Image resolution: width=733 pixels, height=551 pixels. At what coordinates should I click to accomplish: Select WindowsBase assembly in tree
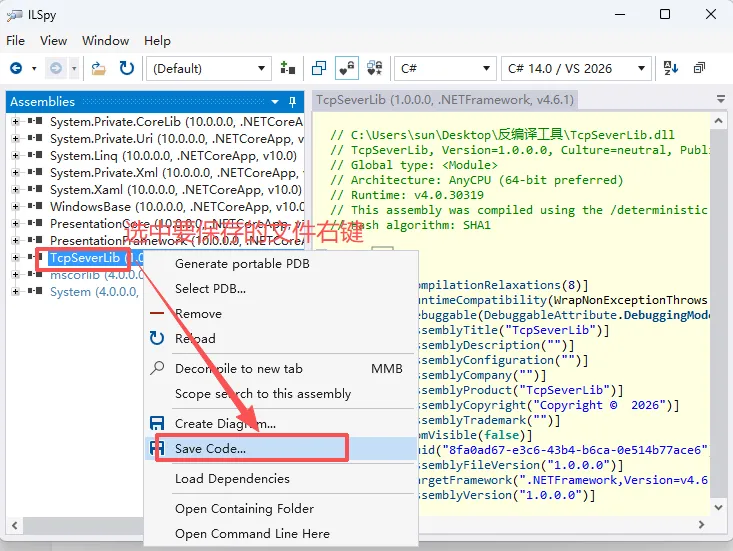pos(177,207)
